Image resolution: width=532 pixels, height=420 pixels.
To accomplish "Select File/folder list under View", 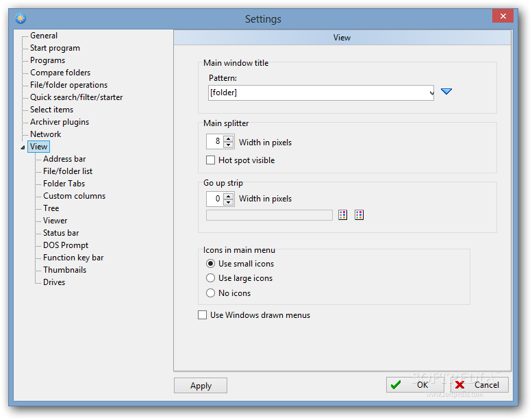I will tap(68, 171).
